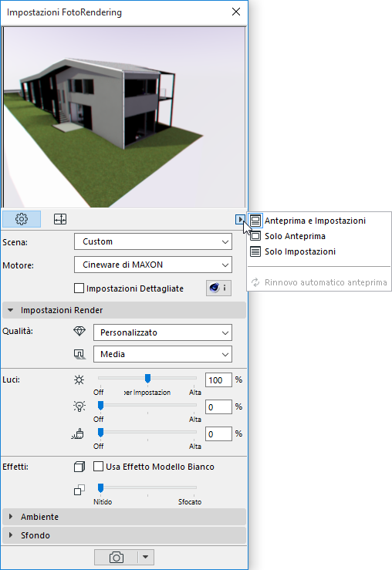The image size is (392, 570).
Task: Enable Usa Effetto Modello Bianco checkbox
Action: coord(98,467)
